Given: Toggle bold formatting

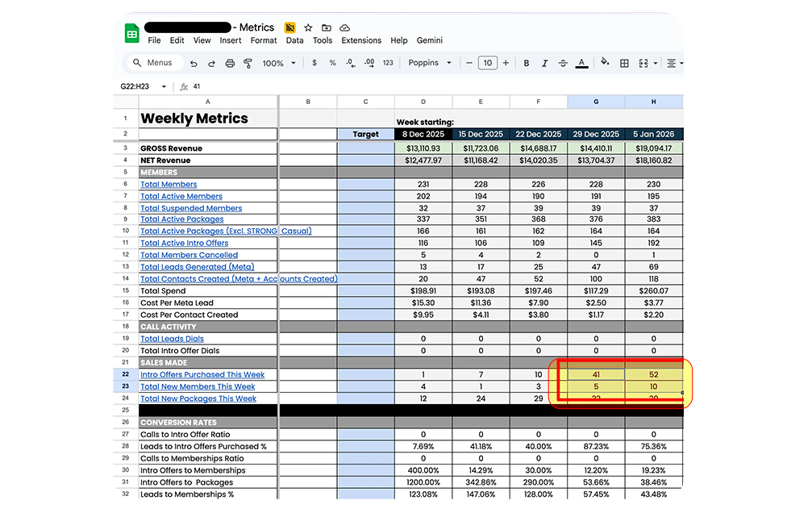Looking at the screenshot, I should coord(527,63).
